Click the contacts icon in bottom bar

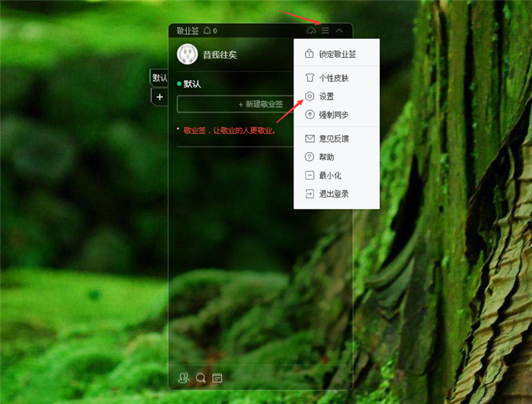184,377
